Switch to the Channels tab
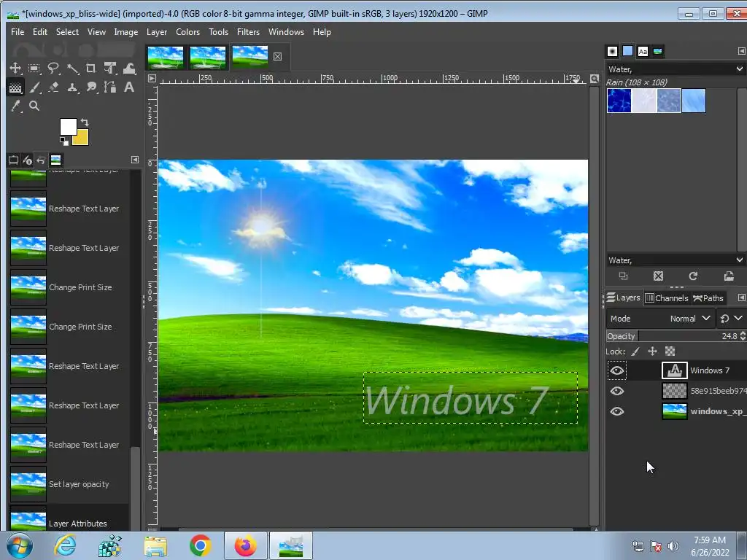This screenshot has height=560, width=747. pos(667,298)
